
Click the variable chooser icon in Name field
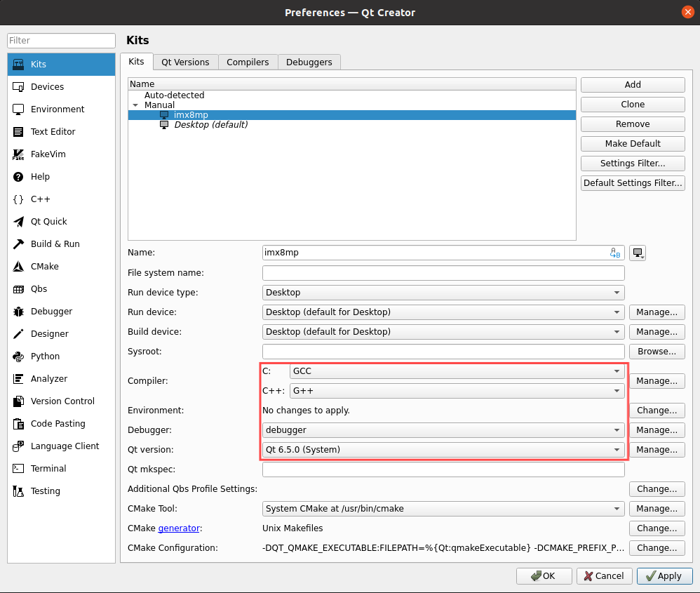click(615, 253)
